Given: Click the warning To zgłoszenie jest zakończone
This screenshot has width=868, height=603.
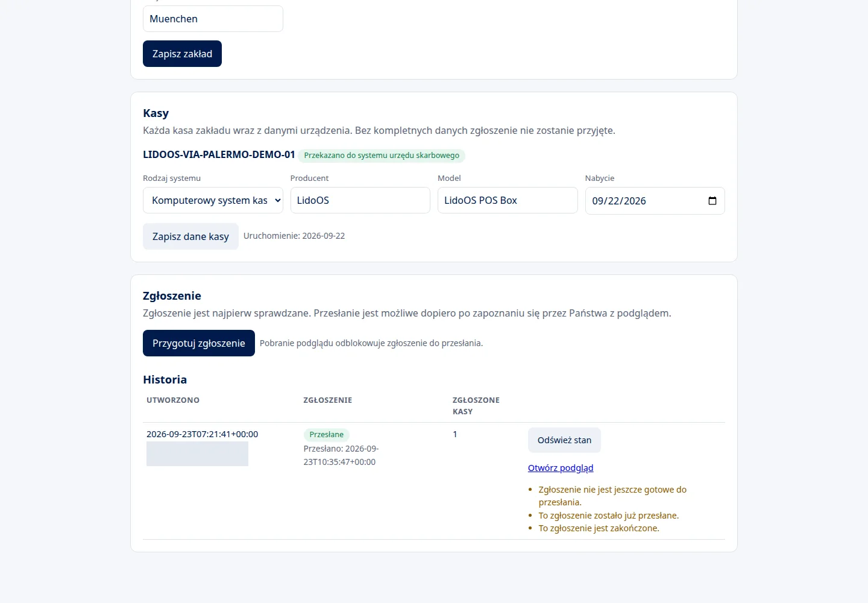Looking at the screenshot, I should coord(599,528).
